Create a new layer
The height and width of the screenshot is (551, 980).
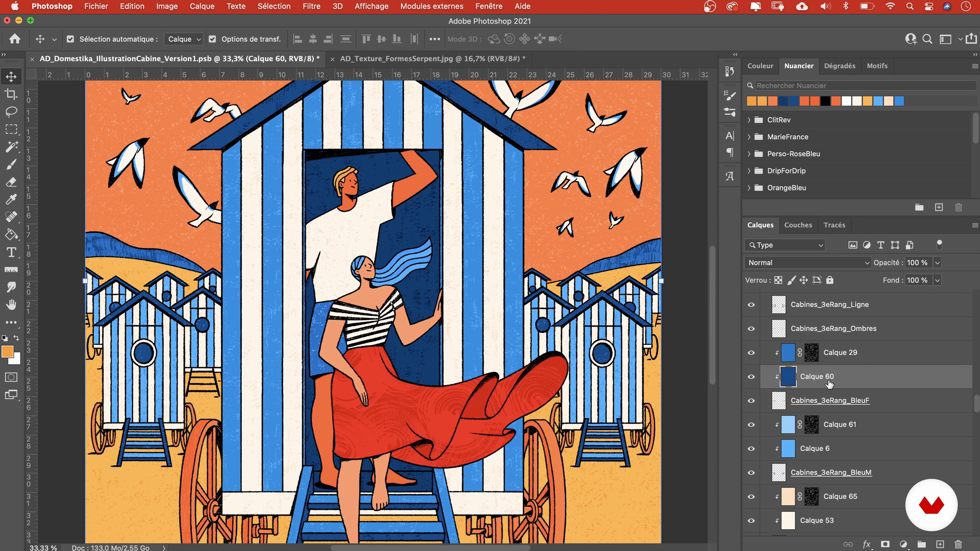pyautogui.click(x=940, y=544)
